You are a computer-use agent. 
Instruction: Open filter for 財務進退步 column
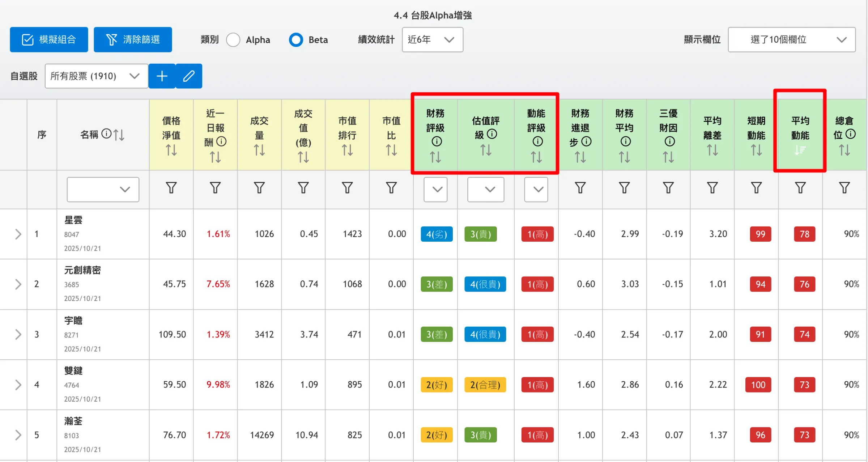tap(580, 188)
